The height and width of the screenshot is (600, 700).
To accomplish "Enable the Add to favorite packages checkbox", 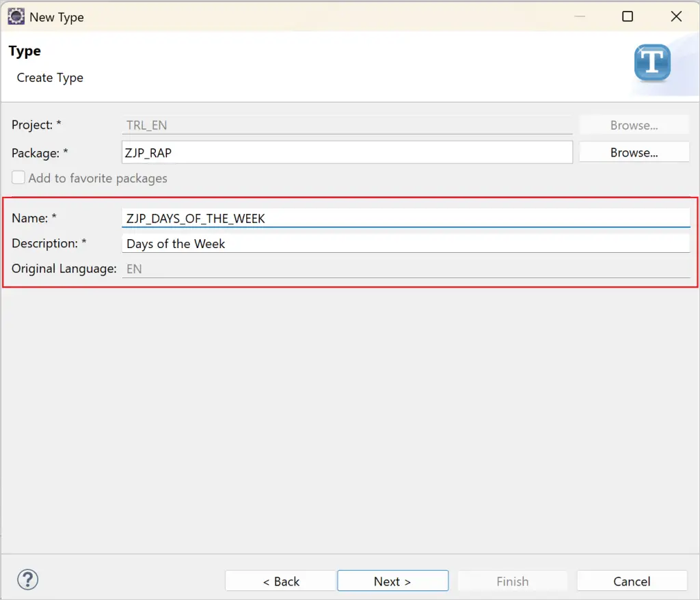I will pyautogui.click(x=18, y=177).
